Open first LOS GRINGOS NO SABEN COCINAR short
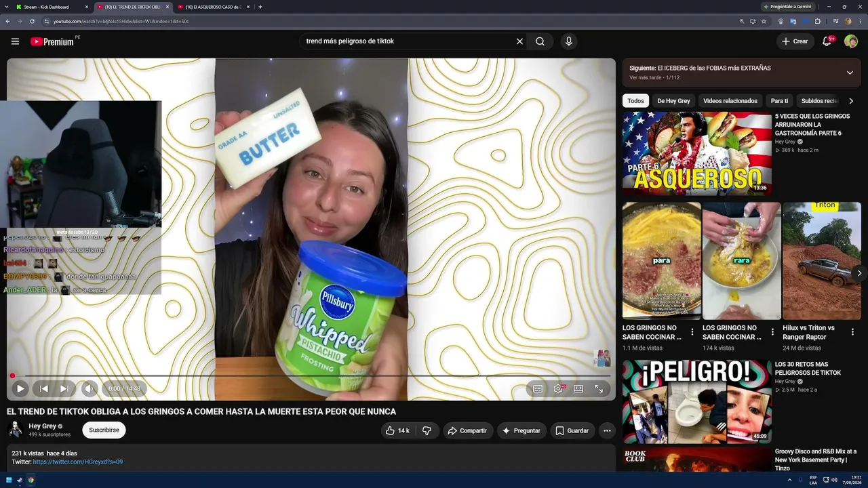 coord(662,261)
